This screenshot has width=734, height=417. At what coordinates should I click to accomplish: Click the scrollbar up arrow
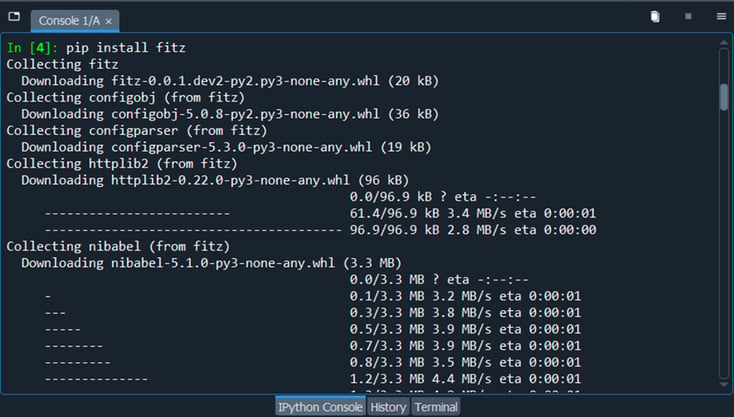coord(724,43)
